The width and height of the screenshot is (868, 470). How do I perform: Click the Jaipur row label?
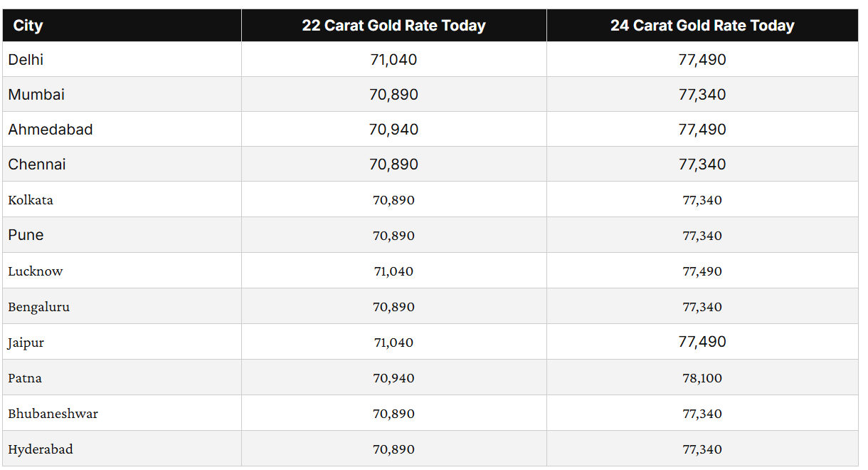26,343
